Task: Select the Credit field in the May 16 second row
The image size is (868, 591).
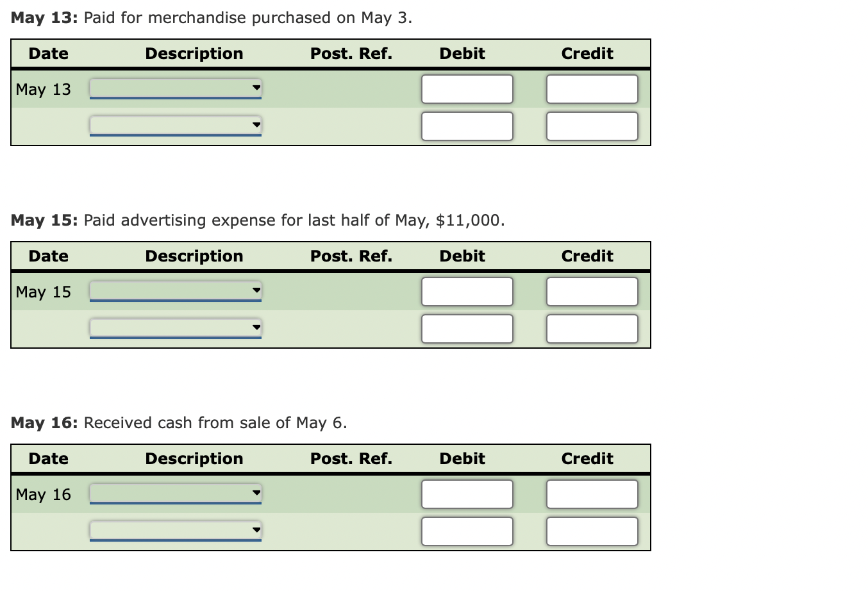Action: pyautogui.click(x=592, y=531)
